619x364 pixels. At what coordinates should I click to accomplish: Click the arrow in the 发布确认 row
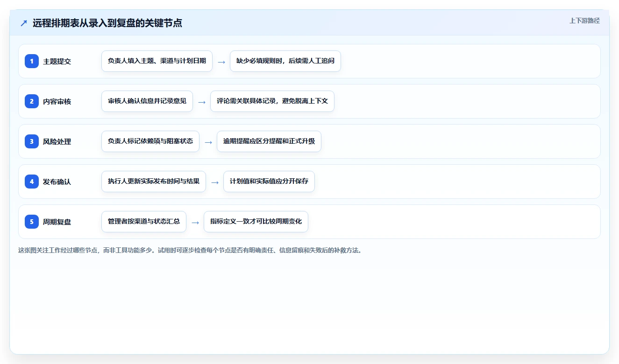point(215,182)
